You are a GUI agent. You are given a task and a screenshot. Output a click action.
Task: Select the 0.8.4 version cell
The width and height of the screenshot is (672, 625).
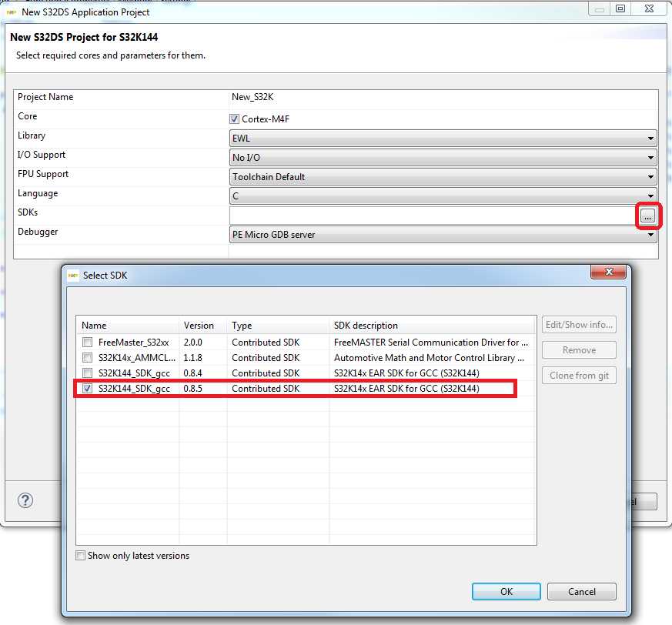click(x=193, y=373)
